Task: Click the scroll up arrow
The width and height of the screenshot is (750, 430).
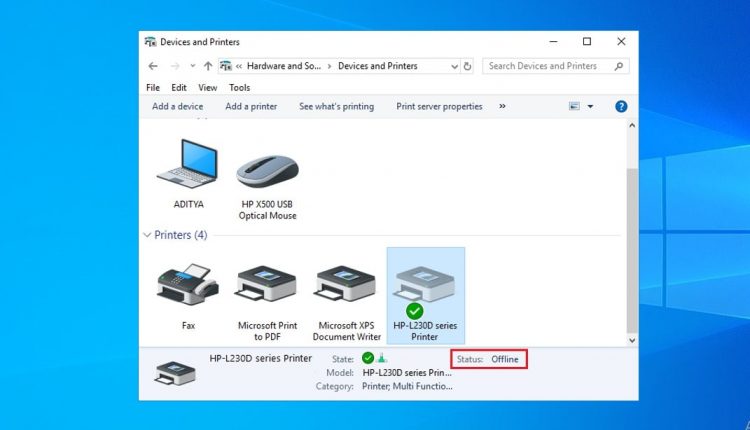Action: pos(632,125)
